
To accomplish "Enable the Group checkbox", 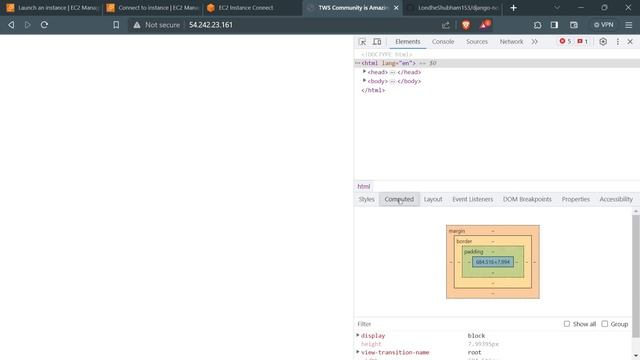I will (x=604, y=324).
